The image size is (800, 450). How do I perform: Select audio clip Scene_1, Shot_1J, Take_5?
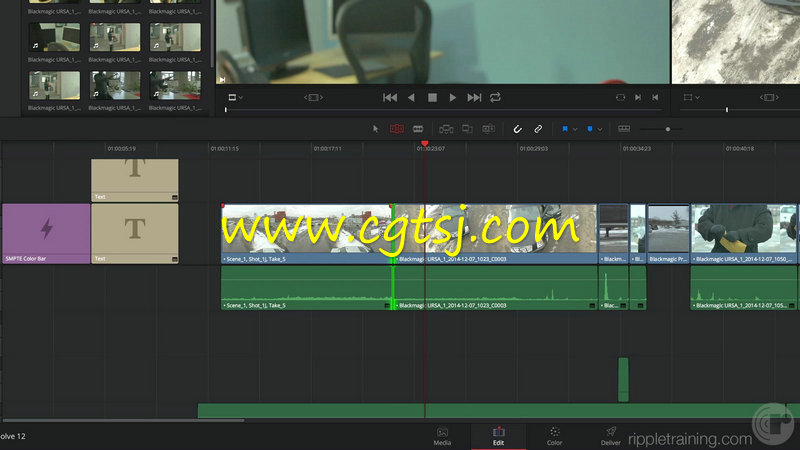tap(306, 288)
